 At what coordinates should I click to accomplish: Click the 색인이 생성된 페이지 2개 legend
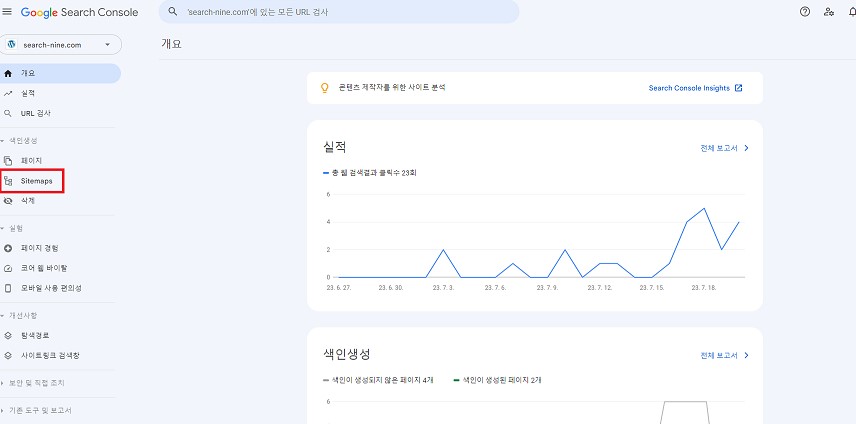[x=497, y=380]
